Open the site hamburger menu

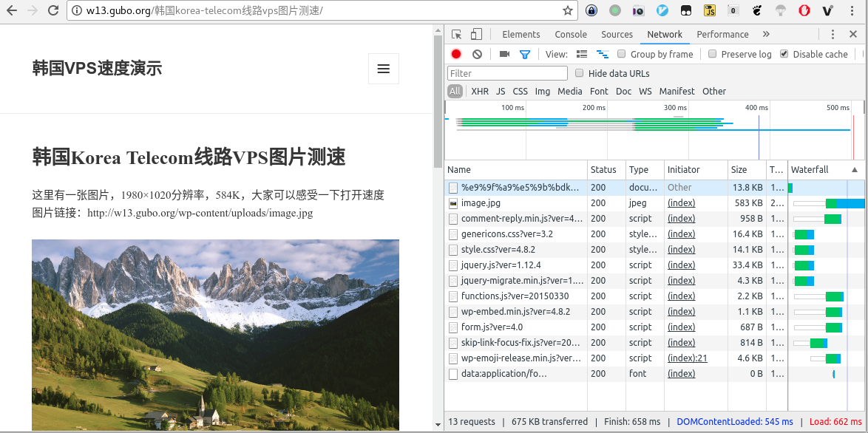click(x=384, y=69)
